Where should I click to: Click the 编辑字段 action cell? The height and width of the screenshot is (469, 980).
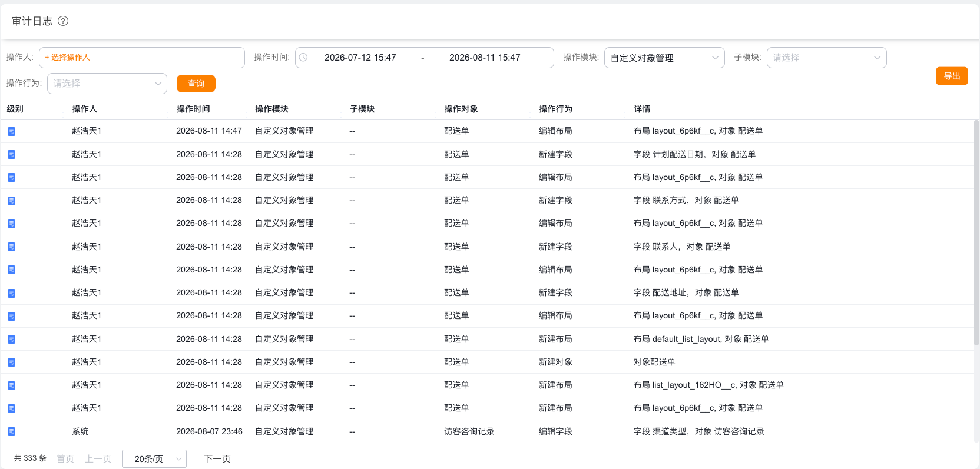(x=555, y=431)
